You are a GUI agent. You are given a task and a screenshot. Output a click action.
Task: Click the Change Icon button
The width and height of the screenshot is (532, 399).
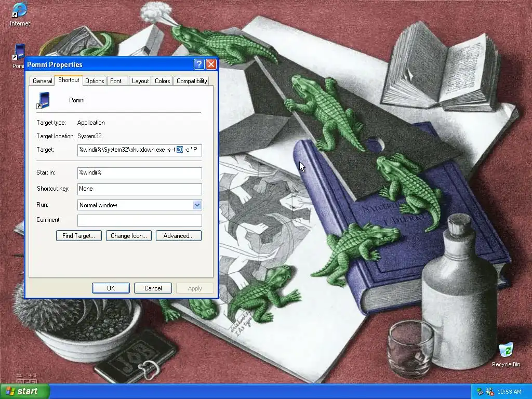tap(129, 236)
